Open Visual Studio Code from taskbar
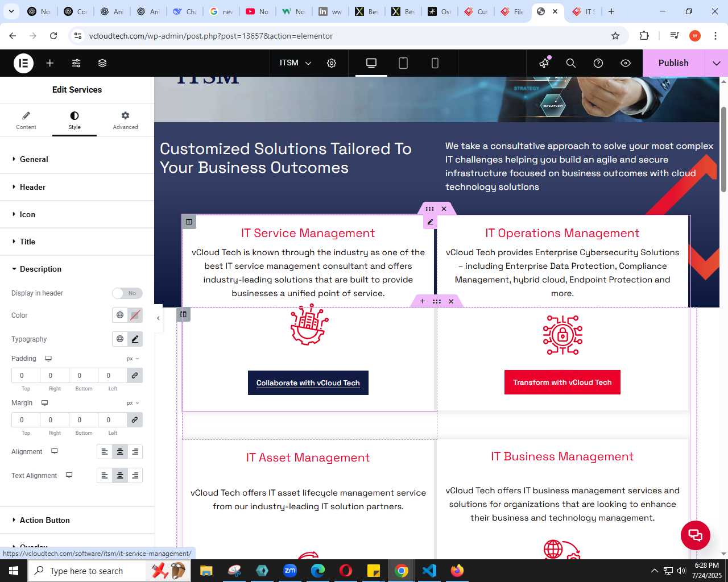The height and width of the screenshot is (582, 728). (429, 571)
